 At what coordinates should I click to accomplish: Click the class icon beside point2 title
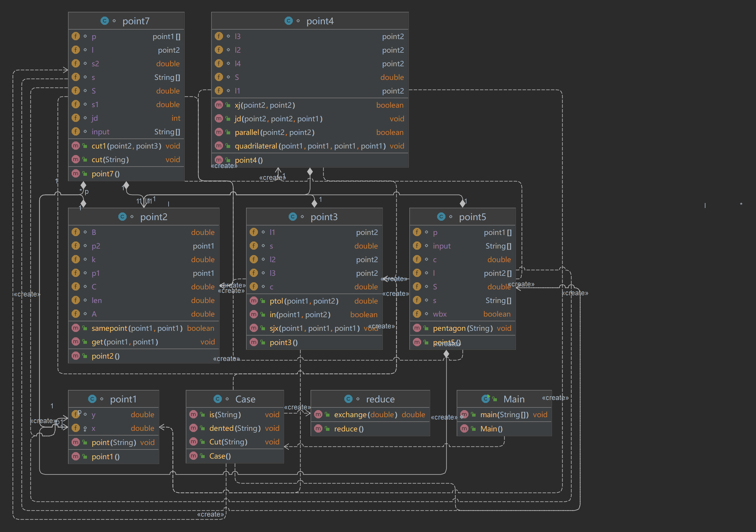pos(122,216)
